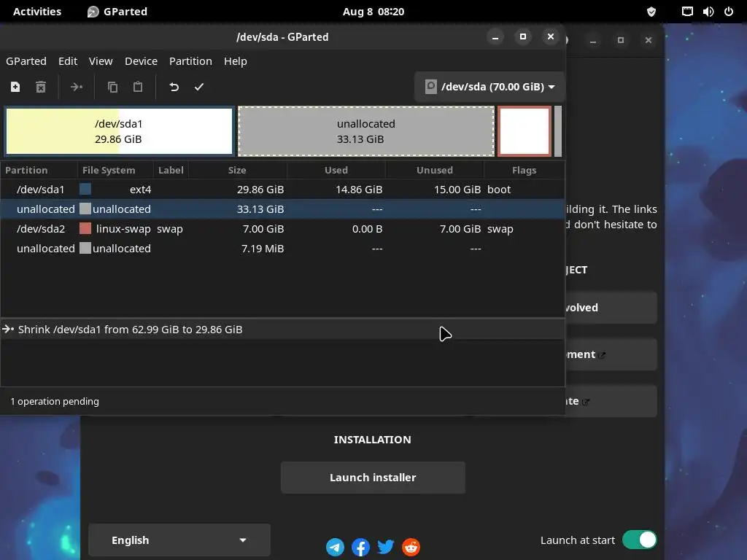Select the pending Shrink /dev/sda1 operation
The width and height of the screenshot is (747, 560).
(282, 330)
